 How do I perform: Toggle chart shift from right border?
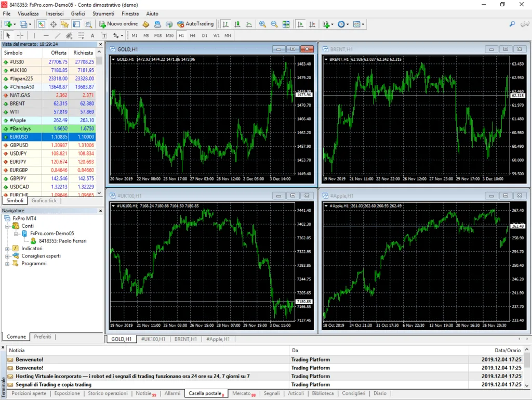(x=312, y=24)
